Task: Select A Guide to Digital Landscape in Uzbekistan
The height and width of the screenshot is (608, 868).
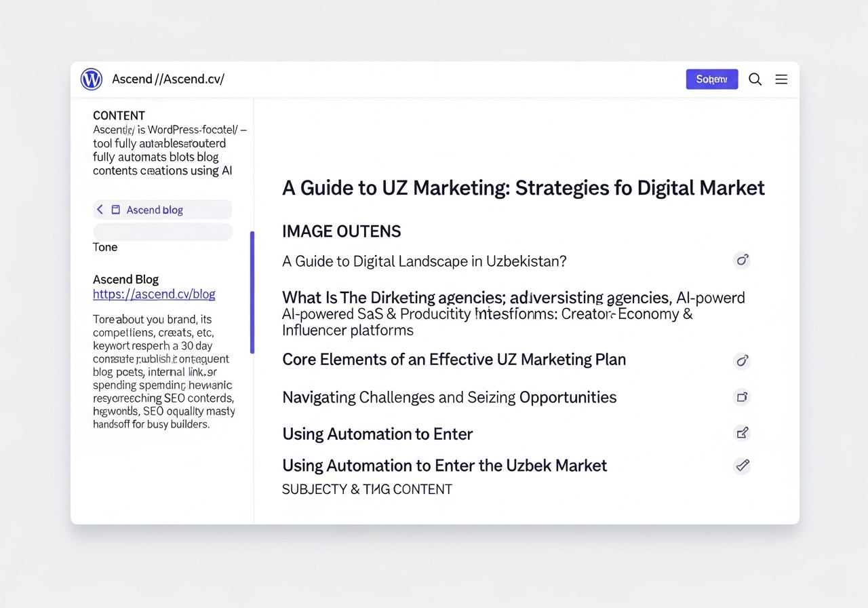Action: (425, 261)
